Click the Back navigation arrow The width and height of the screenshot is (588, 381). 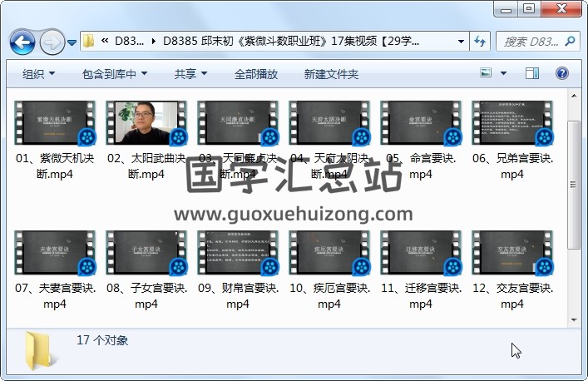point(22,41)
